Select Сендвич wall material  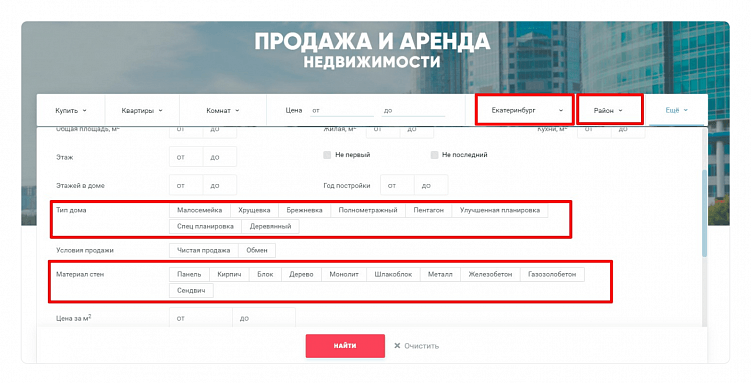(191, 290)
